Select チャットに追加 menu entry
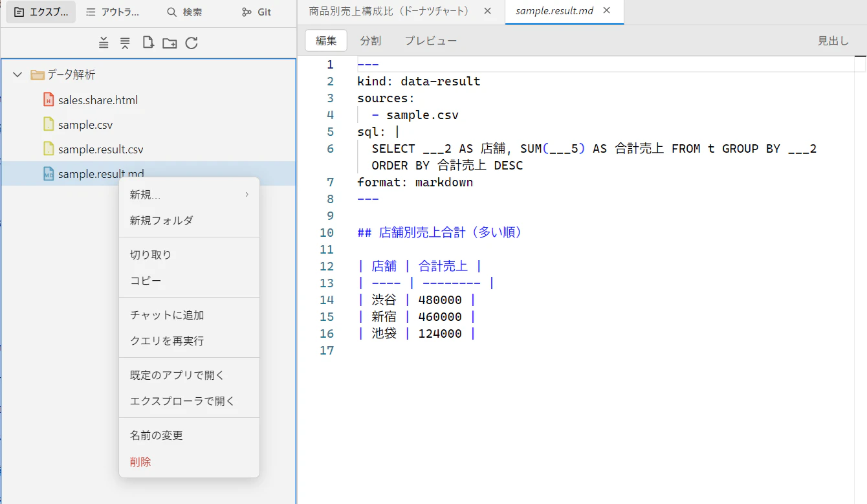Screen dimensions: 867x504 point(189,315)
